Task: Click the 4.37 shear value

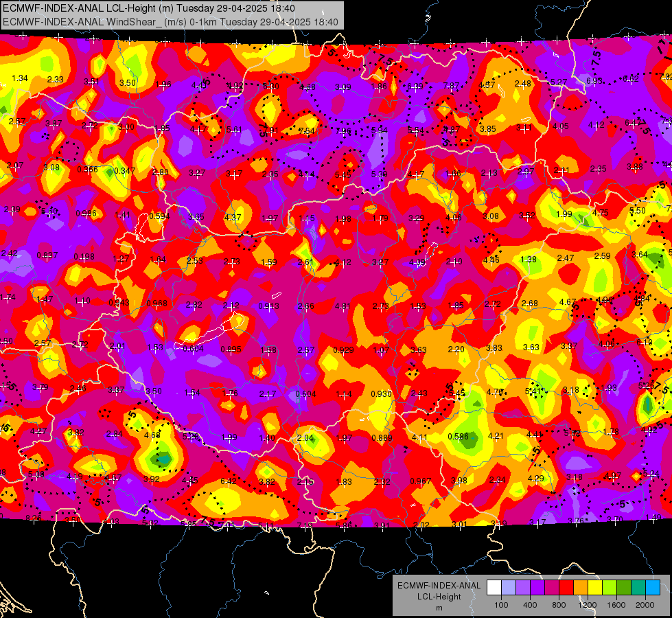Action: coord(233,217)
